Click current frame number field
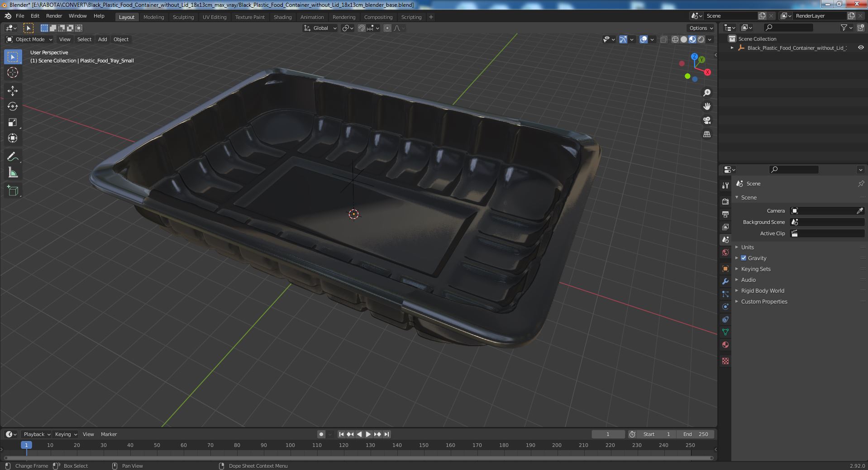868x470 pixels. tap(608, 434)
